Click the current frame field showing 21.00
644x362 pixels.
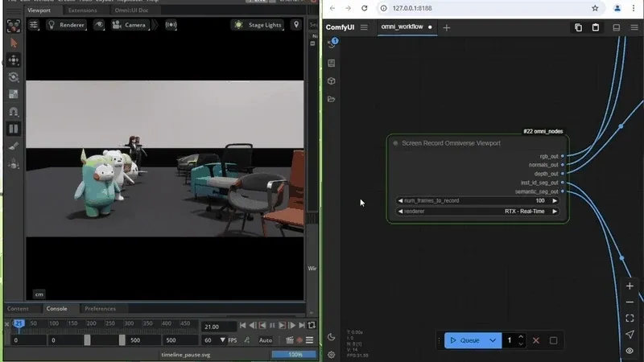218,327
